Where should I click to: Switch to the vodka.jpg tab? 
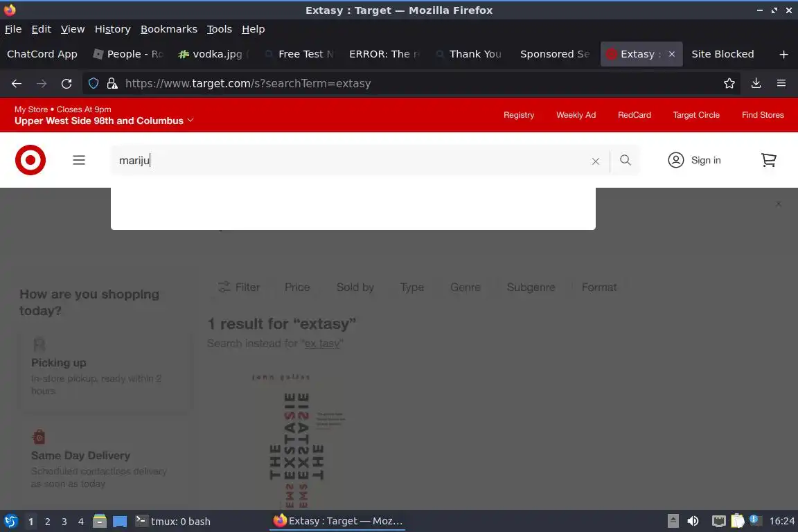click(214, 54)
